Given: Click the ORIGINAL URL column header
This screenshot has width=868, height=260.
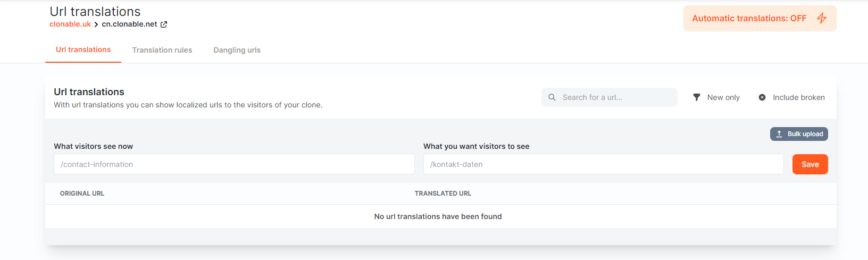Looking at the screenshot, I should (82, 194).
